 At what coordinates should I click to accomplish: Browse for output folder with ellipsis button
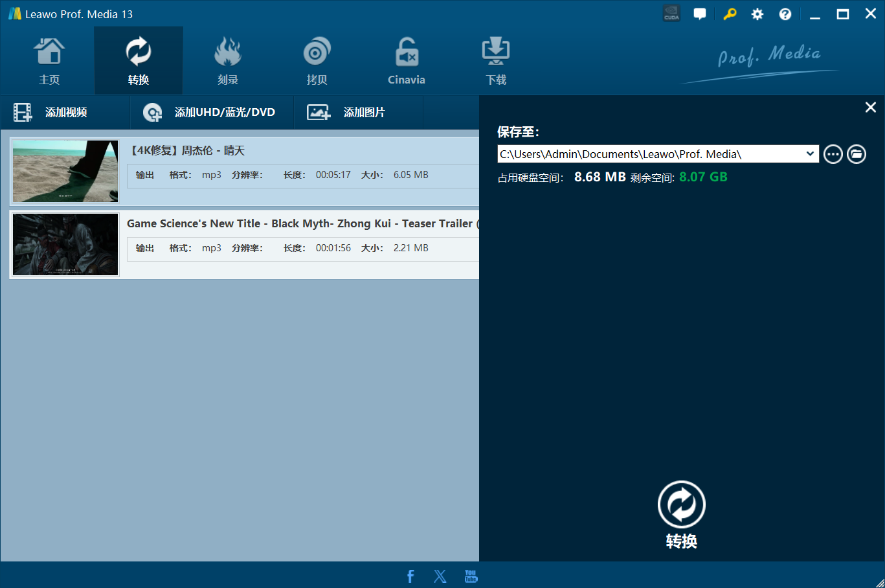coord(833,154)
